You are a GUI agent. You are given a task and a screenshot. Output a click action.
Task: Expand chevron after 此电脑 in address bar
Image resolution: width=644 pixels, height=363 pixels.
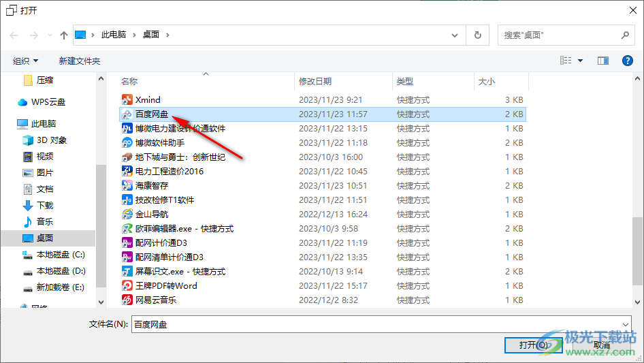point(134,35)
